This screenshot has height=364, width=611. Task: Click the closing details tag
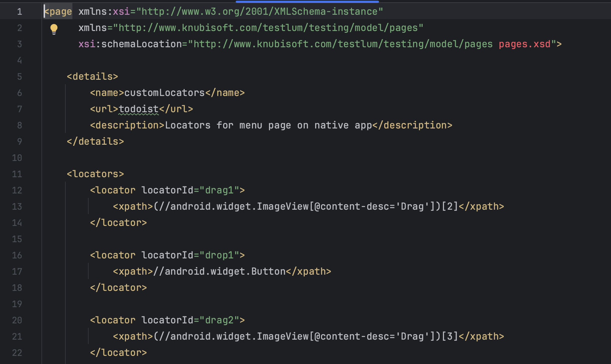95,141
